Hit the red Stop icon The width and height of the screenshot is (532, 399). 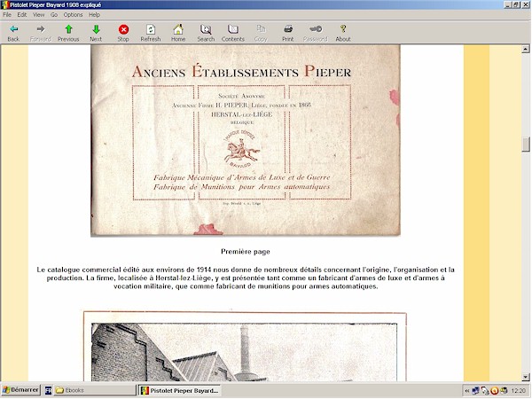tap(123, 29)
